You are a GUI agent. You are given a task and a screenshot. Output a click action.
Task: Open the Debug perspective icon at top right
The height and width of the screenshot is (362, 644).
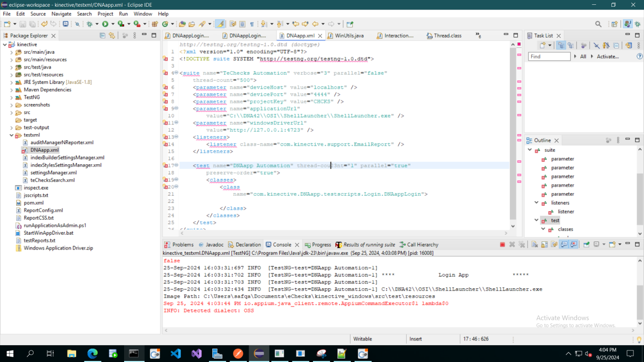click(x=638, y=24)
